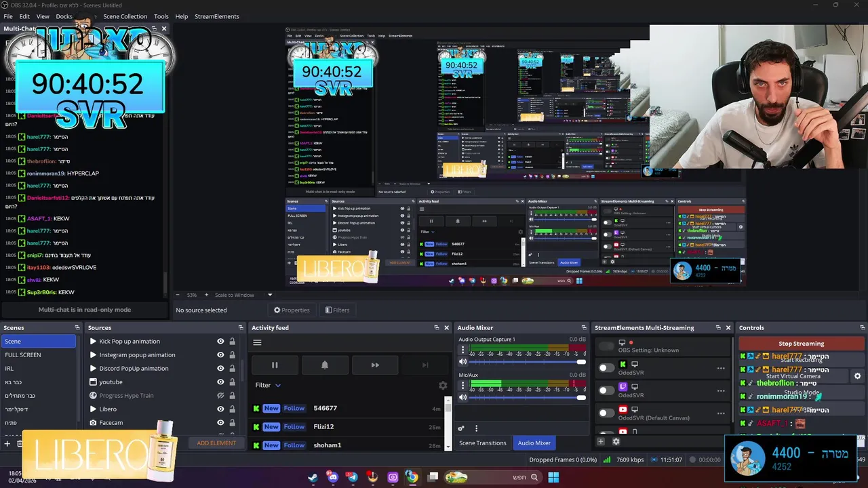Expand the Activity feed Filter dropdown
Screen dimensions: 868x488
coord(268,385)
